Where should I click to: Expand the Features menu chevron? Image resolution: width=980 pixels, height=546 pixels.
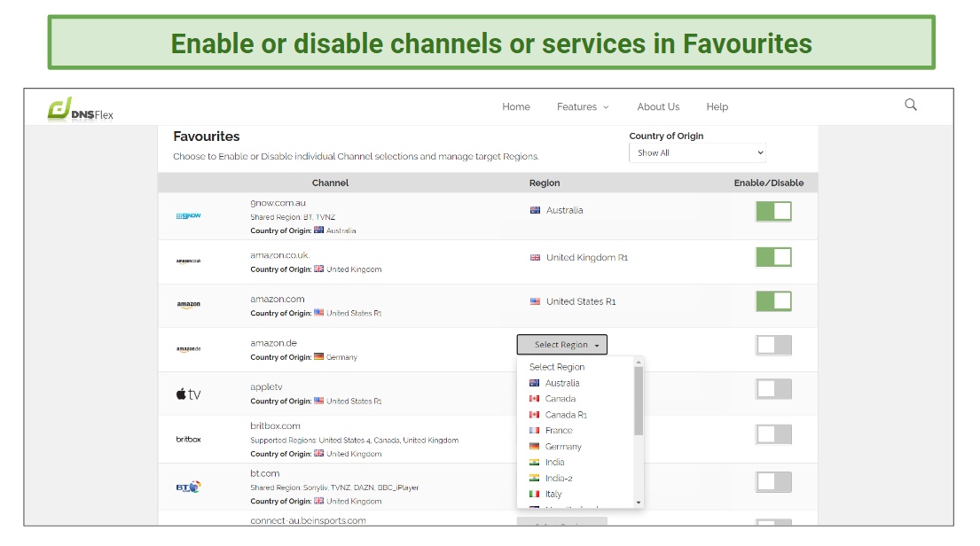[606, 107]
